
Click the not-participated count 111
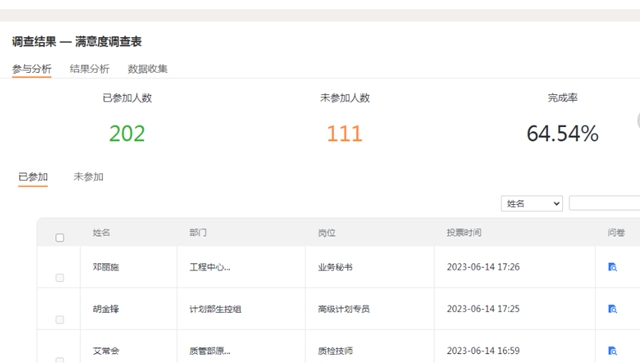click(344, 133)
